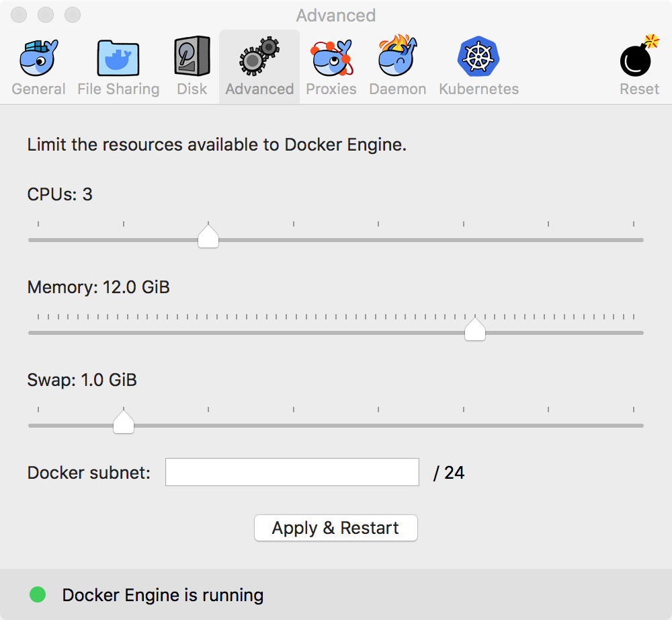Image resolution: width=672 pixels, height=620 pixels.
Task: Click the Docker subnet input field
Action: (x=292, y=472)
